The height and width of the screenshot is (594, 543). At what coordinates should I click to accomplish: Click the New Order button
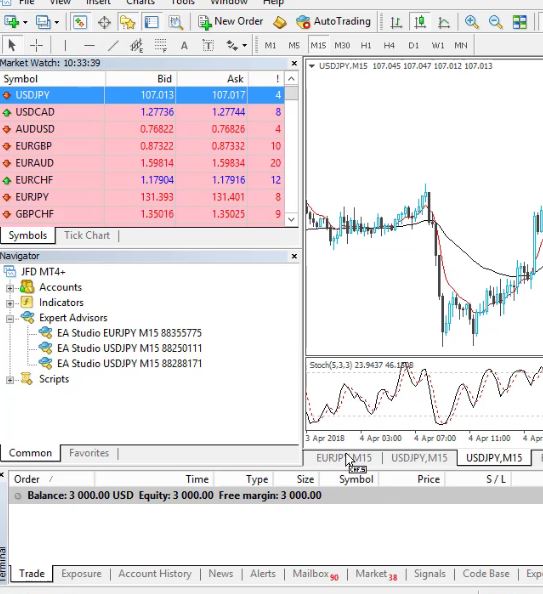click(x=230, y=22)
